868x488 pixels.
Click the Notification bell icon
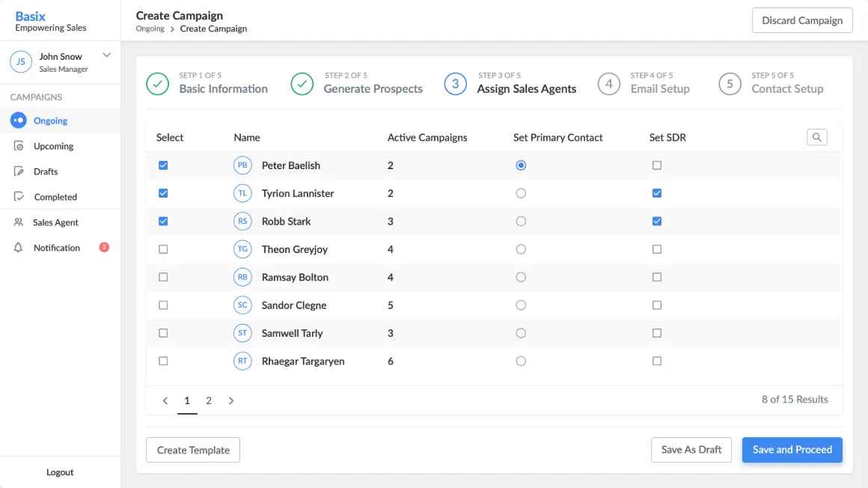click(x=18, y=248)
